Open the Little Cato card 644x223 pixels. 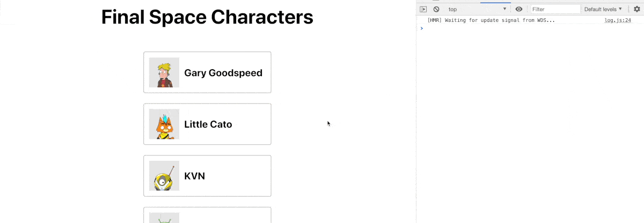pyautogui.click(x=207, y=124)
